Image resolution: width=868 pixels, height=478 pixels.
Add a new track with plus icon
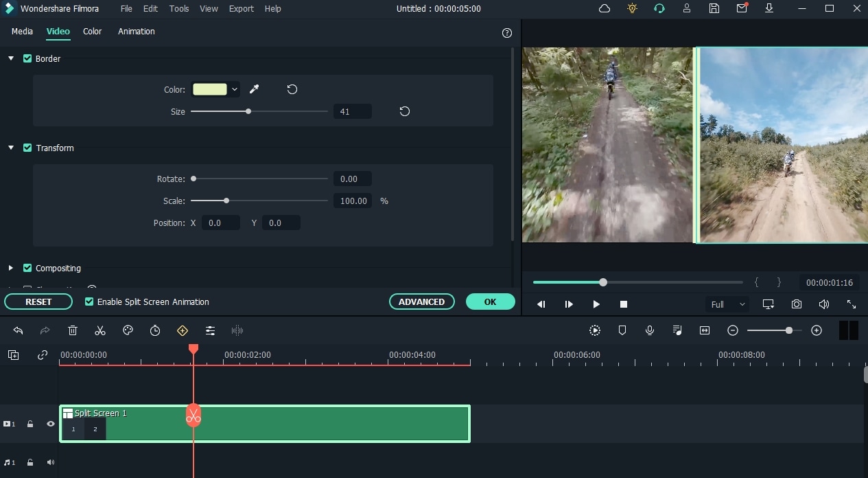click(13, 355)
